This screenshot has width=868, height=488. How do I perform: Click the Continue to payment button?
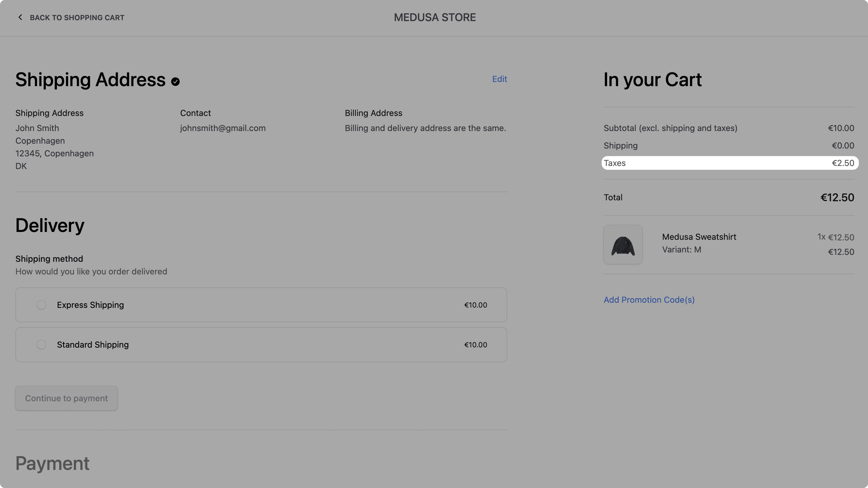point(66,398)
